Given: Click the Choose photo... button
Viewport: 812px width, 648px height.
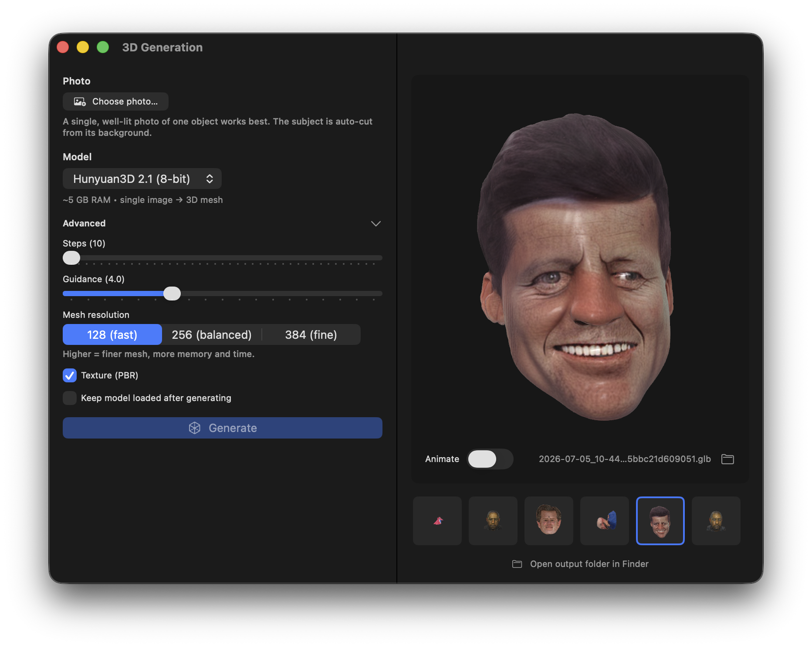Looking at the screenshot, I should 115,101.
